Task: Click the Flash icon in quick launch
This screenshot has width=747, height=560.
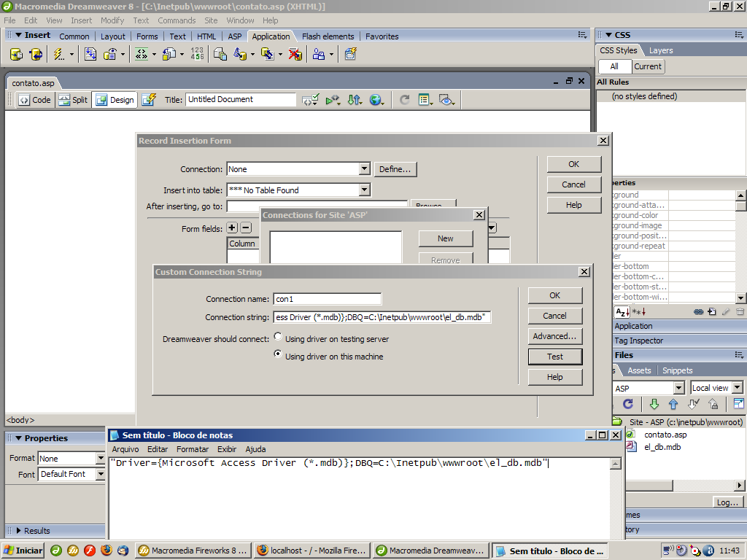Action: tap(90, 551)
